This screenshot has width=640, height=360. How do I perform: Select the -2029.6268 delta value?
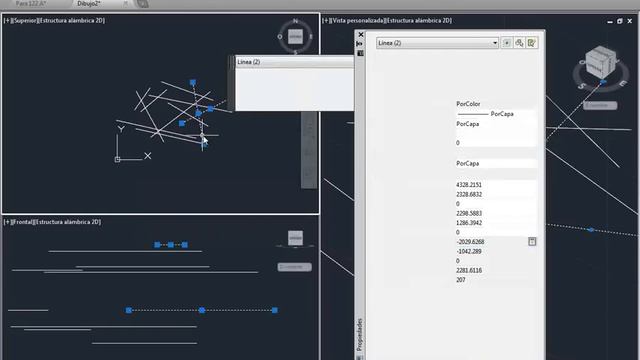tap(470, 242)
